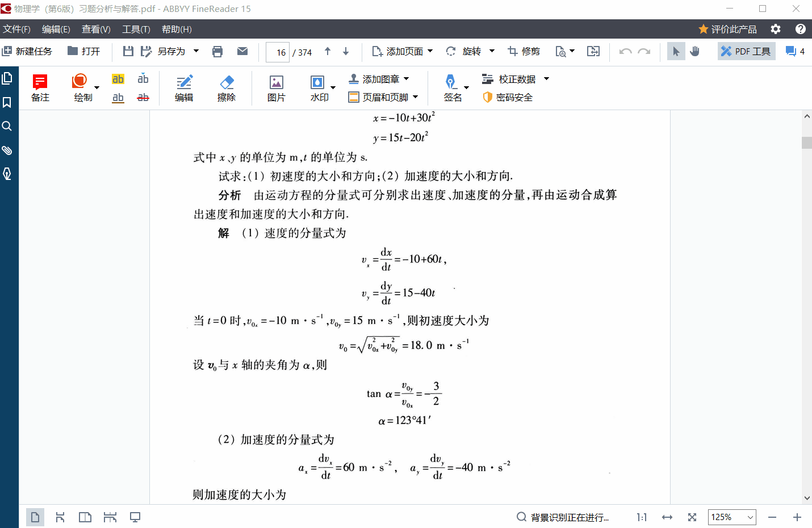Select the insert text icon
This screenshot has width=812, height=528.
click(x=143, y=79)
